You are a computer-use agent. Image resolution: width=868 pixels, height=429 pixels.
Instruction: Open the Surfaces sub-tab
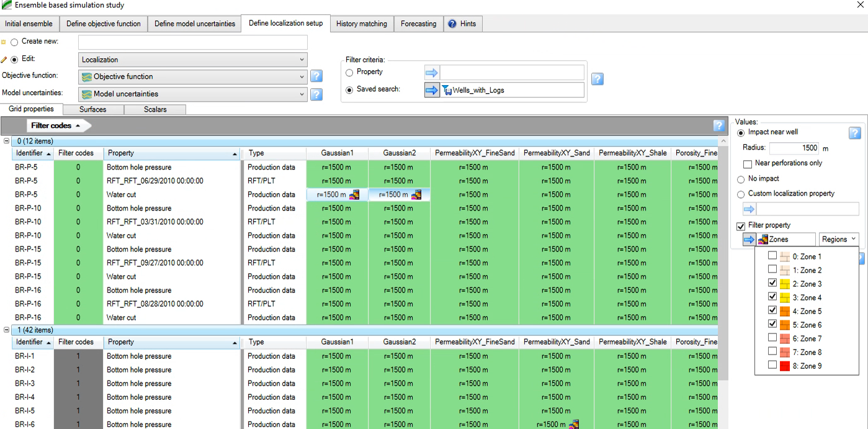click(92, 109)
